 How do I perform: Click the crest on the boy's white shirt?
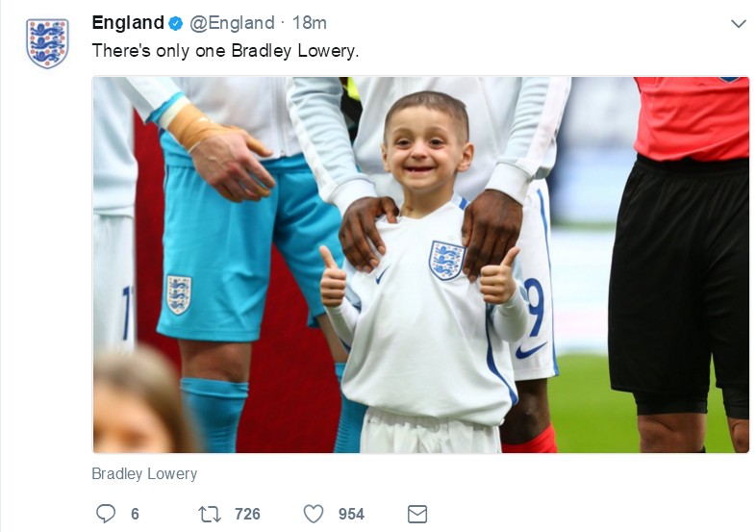pyautogui.click(x=445, y=260)
